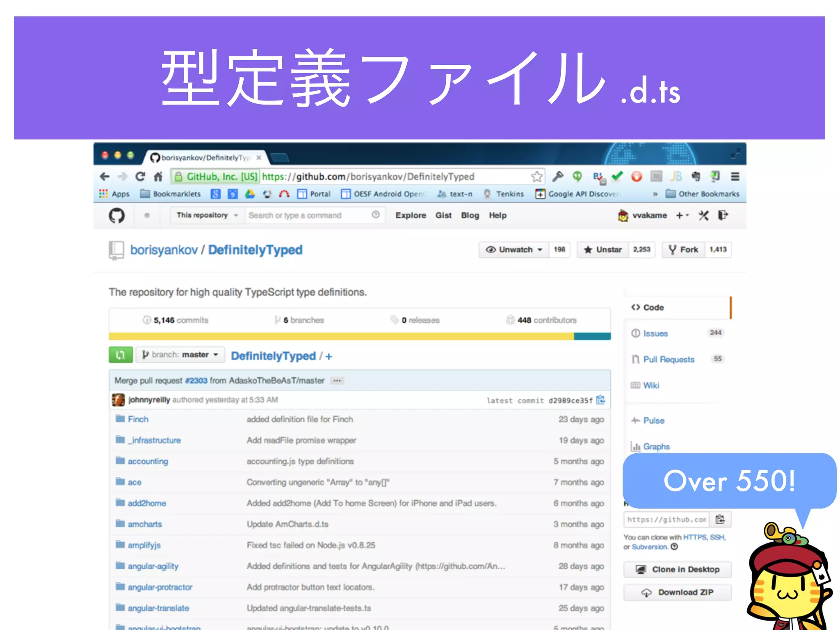
Task: Click the GitHub Octocat logo icon
Action: pyautogui.click(x=117, y=215)
